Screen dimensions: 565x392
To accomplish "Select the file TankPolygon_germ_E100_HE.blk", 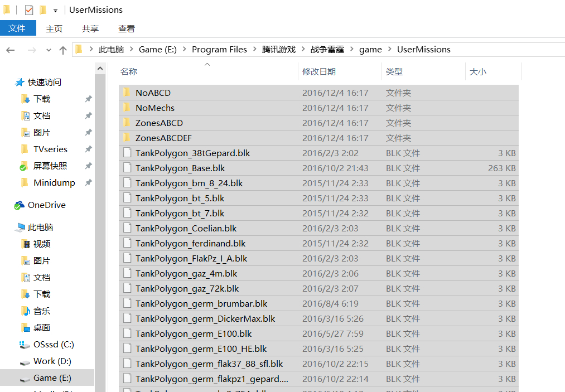I will (318, 349).
